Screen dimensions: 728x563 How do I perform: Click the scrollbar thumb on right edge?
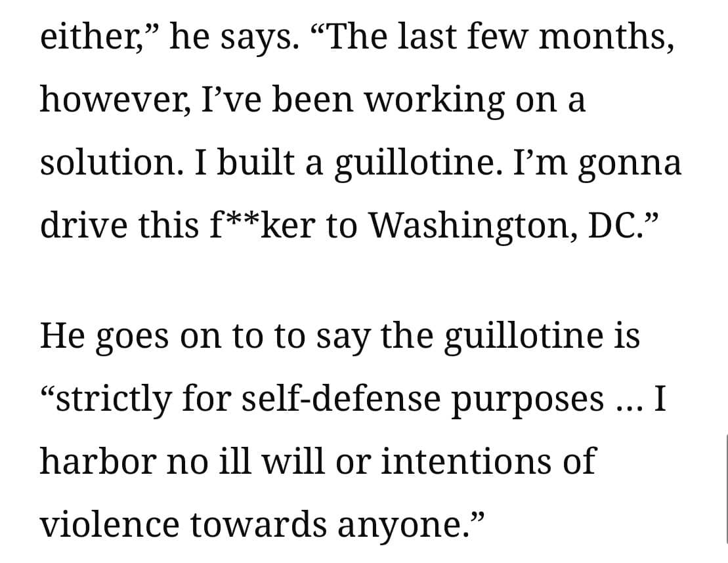coord(727,488)
